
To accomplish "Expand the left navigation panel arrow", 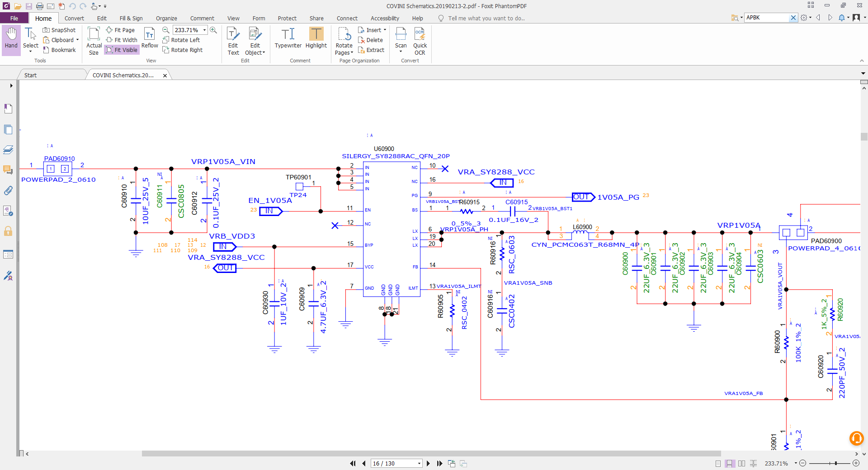I will point(11,85).
